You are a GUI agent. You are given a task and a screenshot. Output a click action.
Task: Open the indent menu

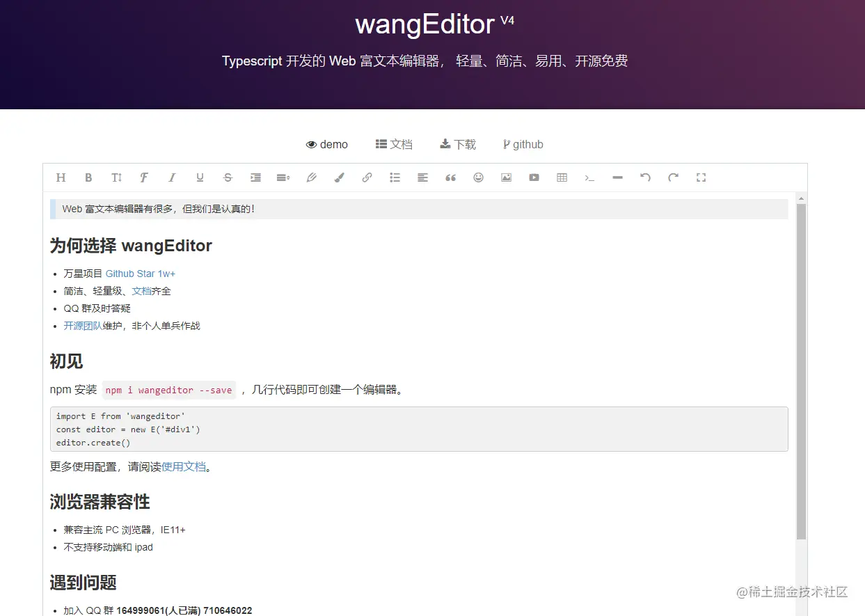255,177
